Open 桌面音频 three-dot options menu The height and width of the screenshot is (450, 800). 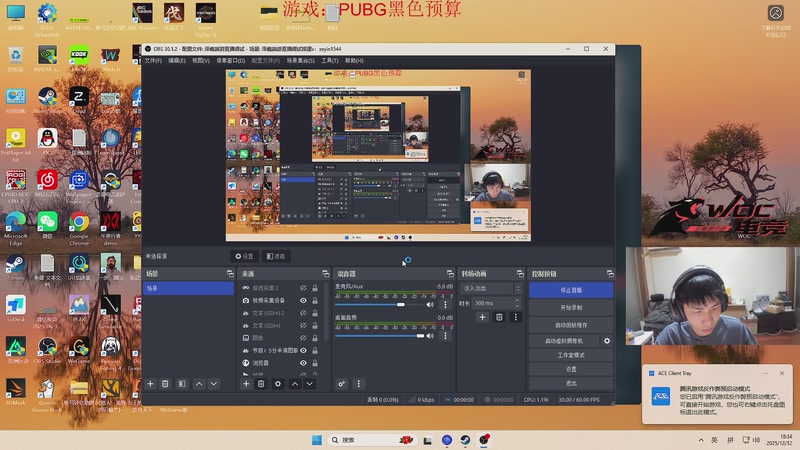[x=445, y=336]
